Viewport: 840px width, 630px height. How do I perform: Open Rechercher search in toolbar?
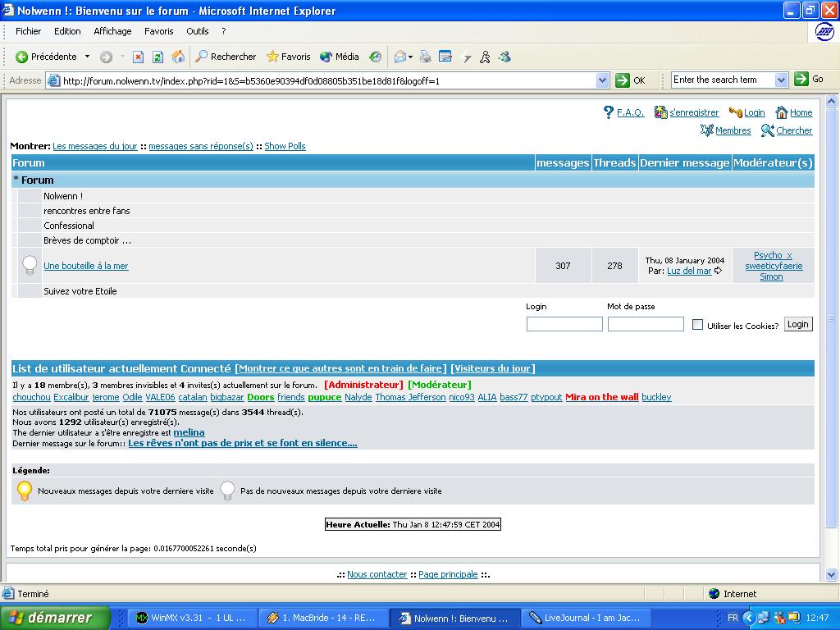point(226,57)
